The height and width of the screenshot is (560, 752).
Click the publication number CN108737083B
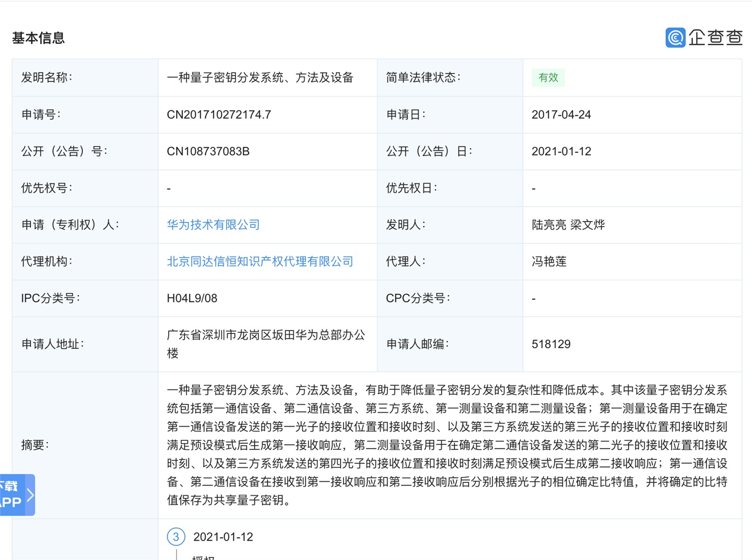click(208, 151)
